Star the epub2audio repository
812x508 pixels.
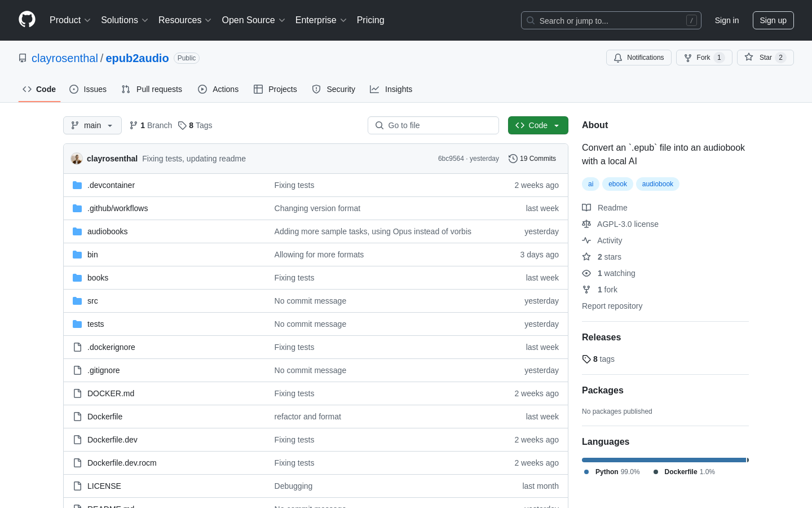[765, 58]
